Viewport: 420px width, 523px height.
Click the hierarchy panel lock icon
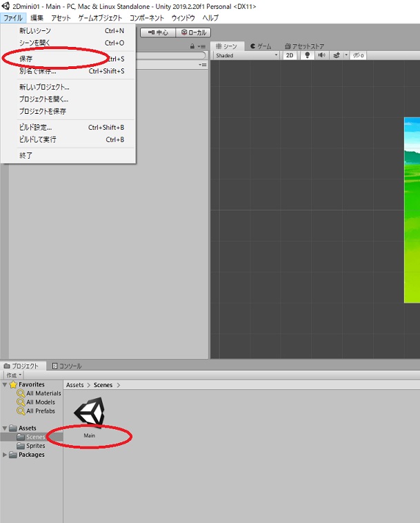tap(192, 46)
